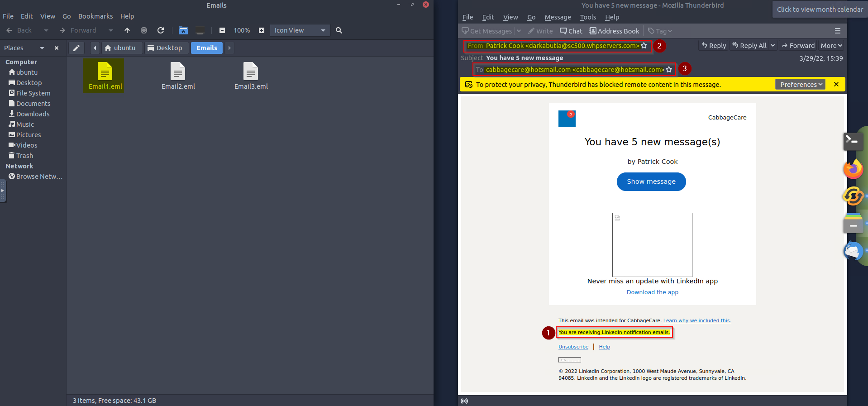Image resolution: width=868 pixels, height=406 pixels.
Task: Star the cabbagecare recipient contact
Action: point(669,70)
